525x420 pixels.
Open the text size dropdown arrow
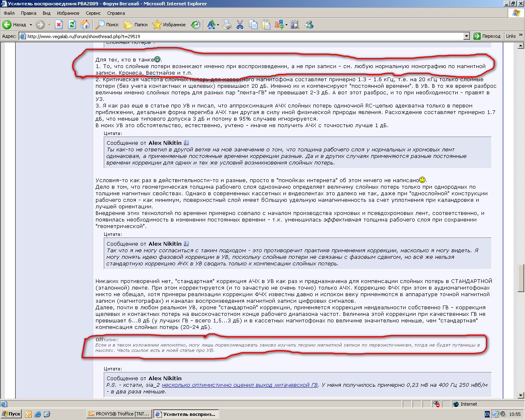(x=218, y=25)
